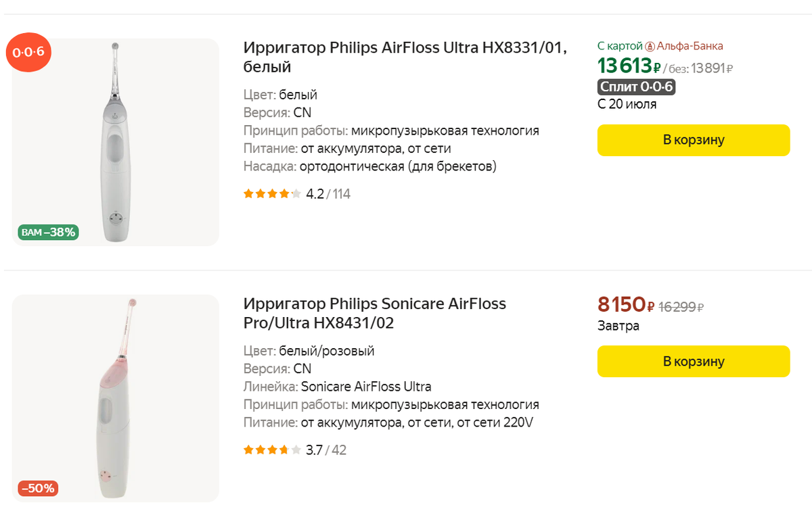This screenshot has width=812, height=505.
Task: Open Ирригатор Philips Sonicare AirFloss Pro/Ultra title
Action: [375, 314]
